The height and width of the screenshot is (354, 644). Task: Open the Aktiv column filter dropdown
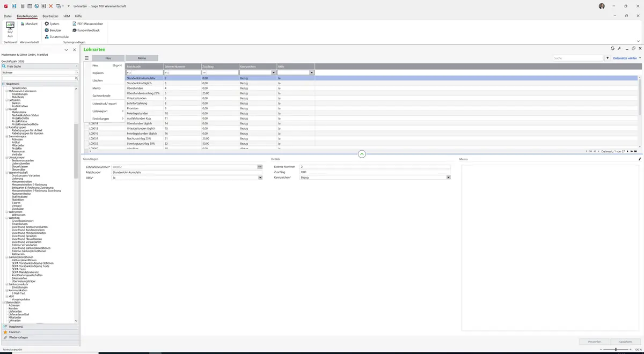tap(312, 72)
